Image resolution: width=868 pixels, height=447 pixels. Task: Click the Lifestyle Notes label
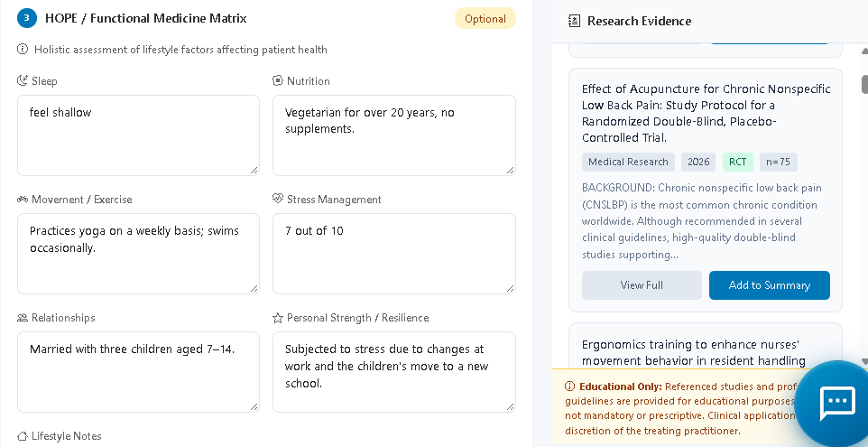[x=67, y=436]
